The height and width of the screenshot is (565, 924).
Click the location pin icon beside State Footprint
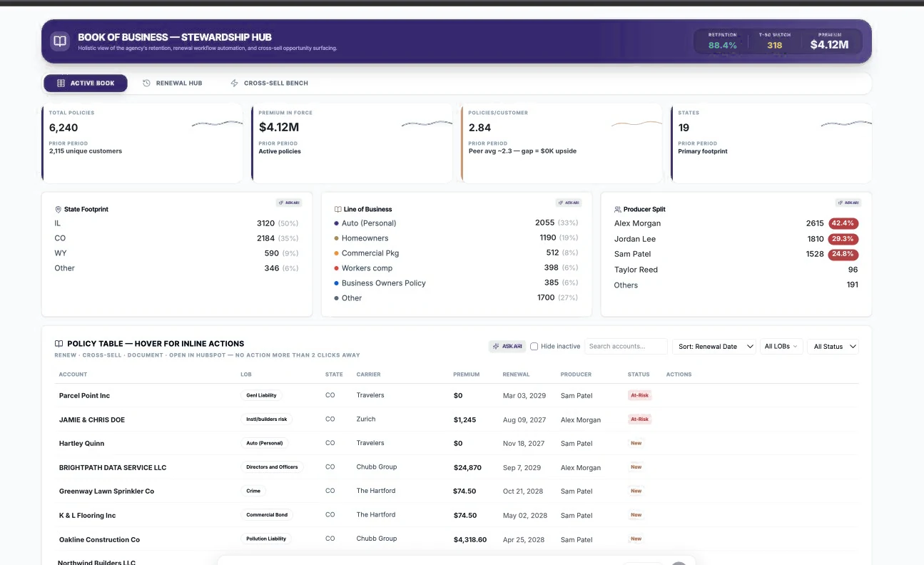pyautogui.click(x=58, y=210)
